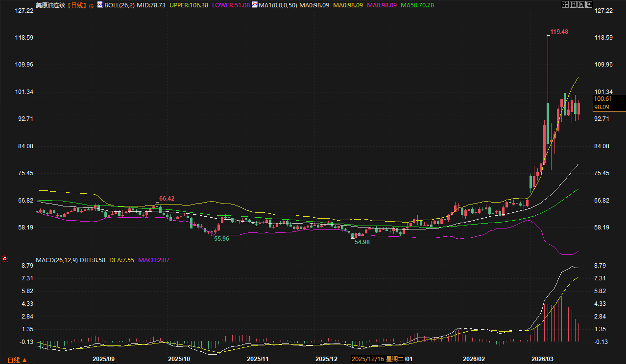Image resolution: width=626 pixels, height=364 pixels.
Task: Click the jump-to-chart-start axis icon
Action: [x=573, y=4]
